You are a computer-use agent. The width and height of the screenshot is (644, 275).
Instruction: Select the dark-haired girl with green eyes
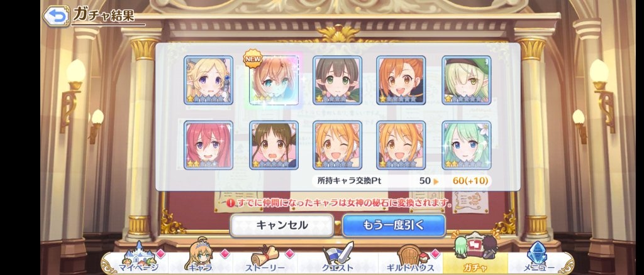click(337, 80)
